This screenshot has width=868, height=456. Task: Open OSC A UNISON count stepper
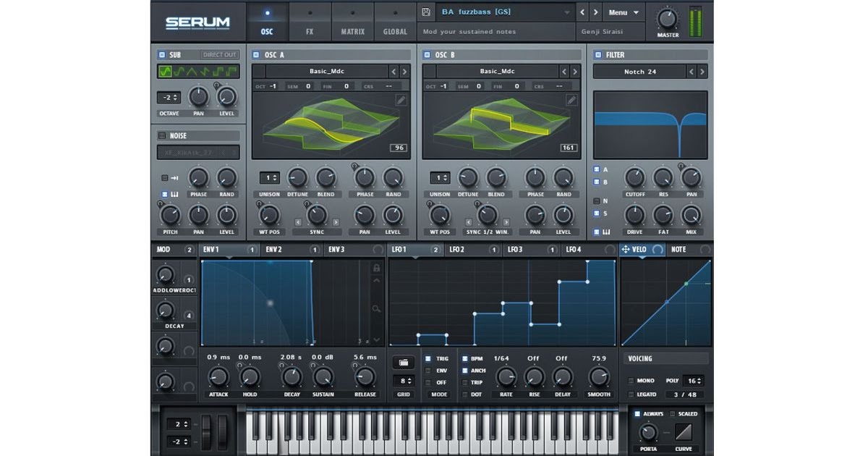click(x=269, y=177)
